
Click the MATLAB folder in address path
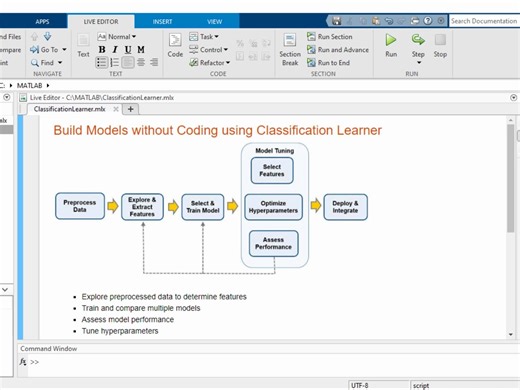coord(29,86)
